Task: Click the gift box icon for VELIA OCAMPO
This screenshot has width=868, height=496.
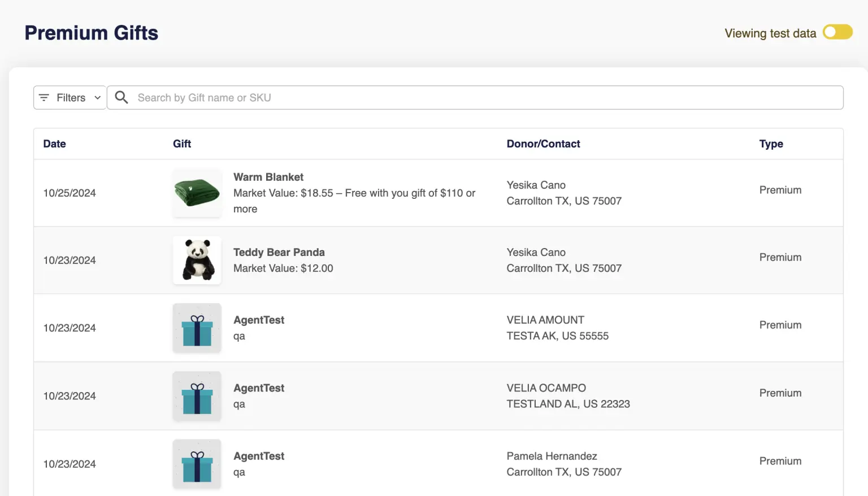Action: [197, 395]
